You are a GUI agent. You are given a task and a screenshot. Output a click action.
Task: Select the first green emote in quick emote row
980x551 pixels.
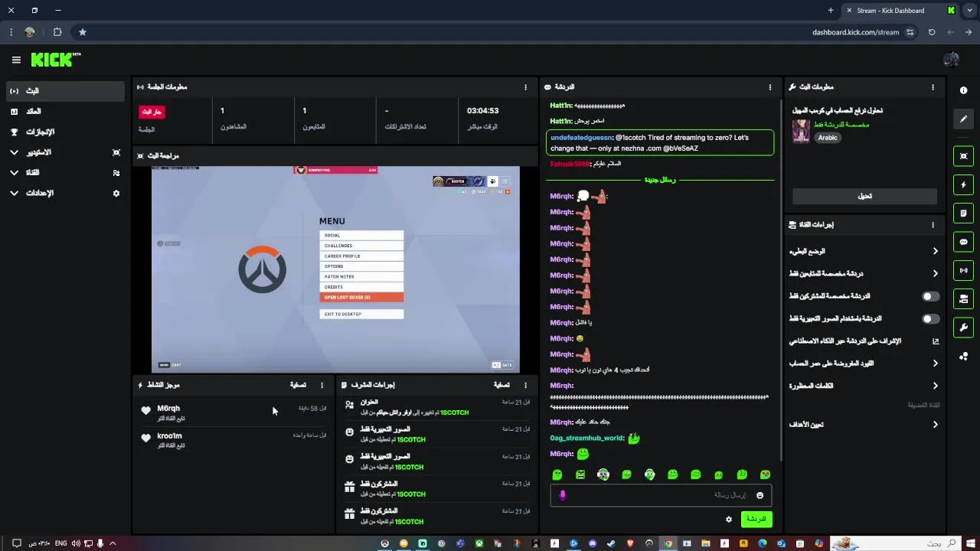pyautogui.click(x=557, y=475)
